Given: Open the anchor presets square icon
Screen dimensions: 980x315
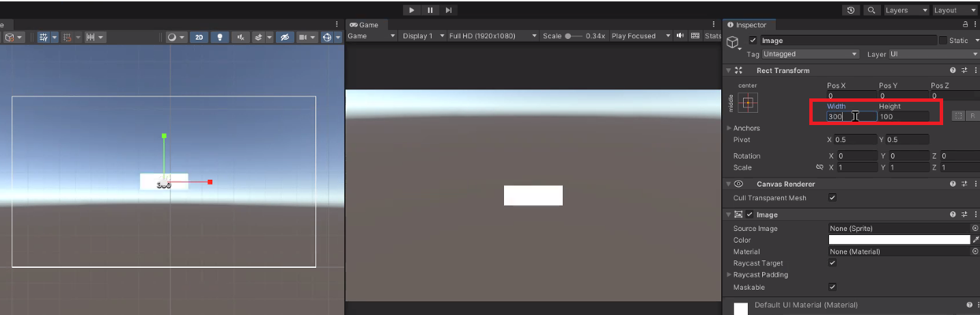Looking at the screenshot, I should click(x=748, y=102).
